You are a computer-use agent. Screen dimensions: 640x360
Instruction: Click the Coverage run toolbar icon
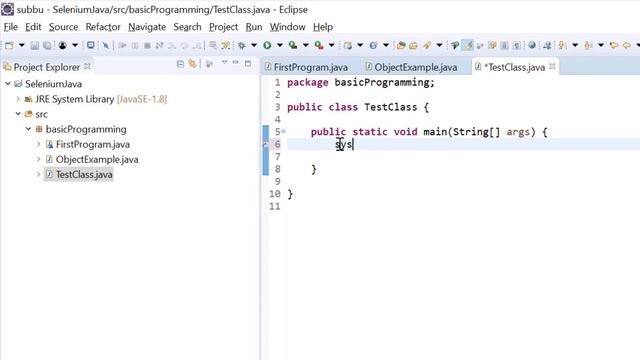(293, 45)
